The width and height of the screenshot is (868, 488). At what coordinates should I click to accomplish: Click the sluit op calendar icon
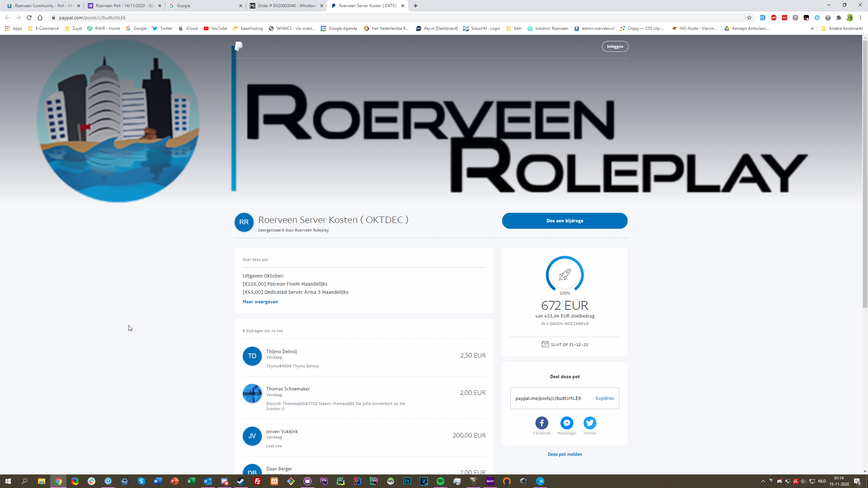pos(545,344)
